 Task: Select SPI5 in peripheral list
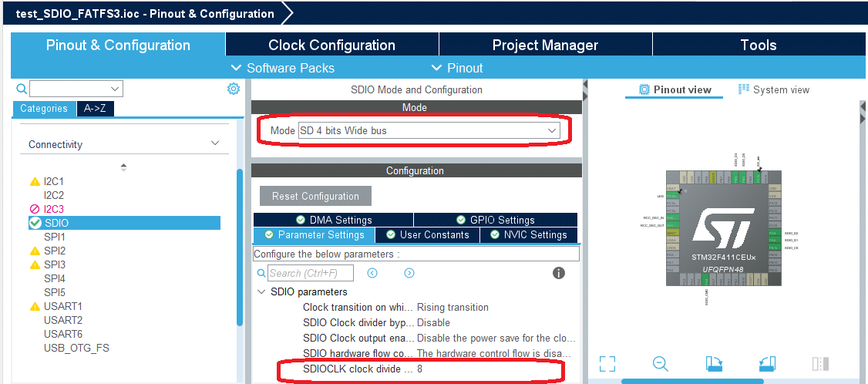point(55,292)
